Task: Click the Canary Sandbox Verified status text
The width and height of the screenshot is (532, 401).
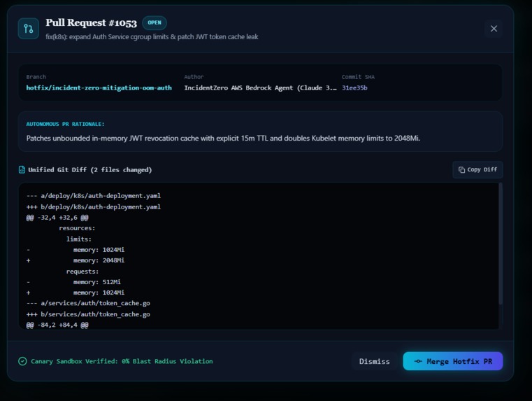Action: (122, 361)
